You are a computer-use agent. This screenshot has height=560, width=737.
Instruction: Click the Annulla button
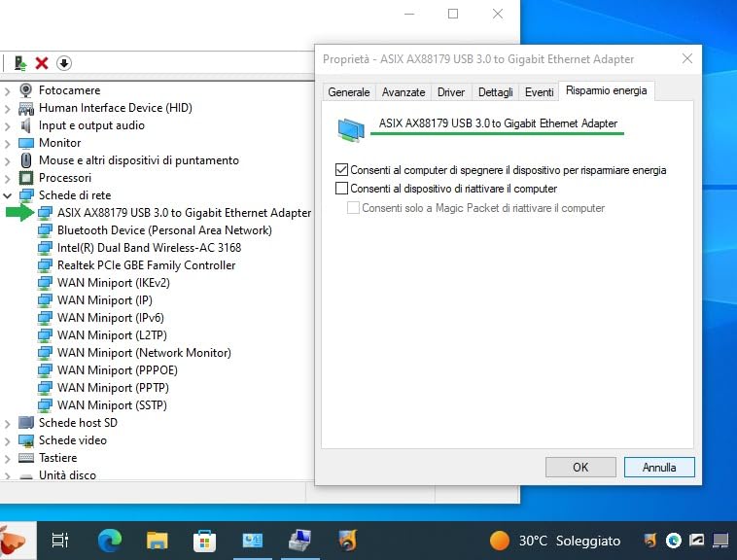point(659,467)
